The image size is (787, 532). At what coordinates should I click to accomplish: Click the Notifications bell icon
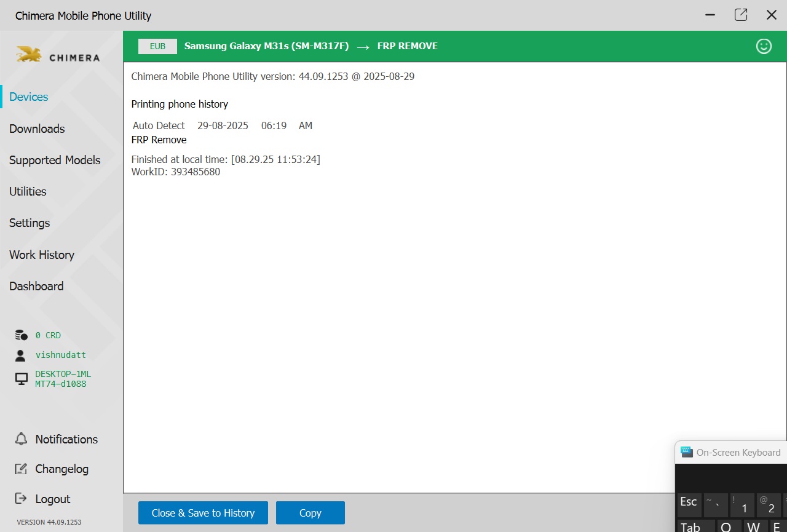pos(22,439)
